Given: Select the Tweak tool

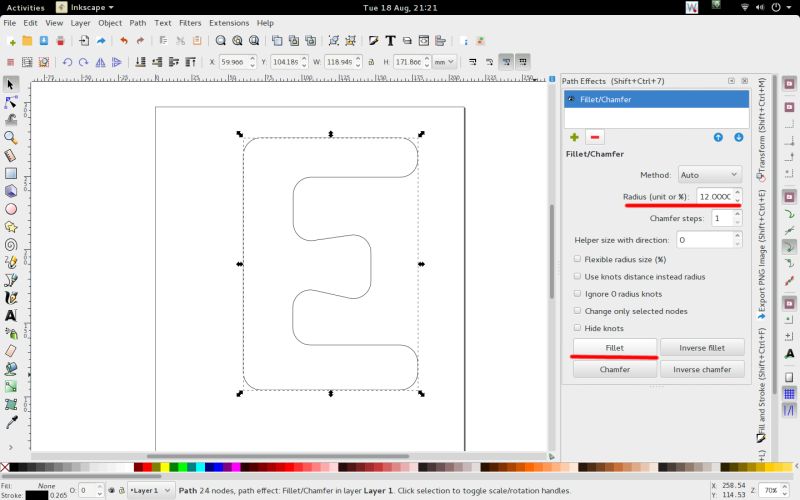Looking at the screenshot, I should (x=11, y=120).
